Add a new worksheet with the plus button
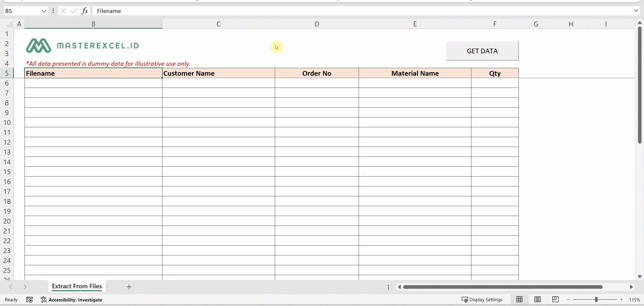 point(129,287)
